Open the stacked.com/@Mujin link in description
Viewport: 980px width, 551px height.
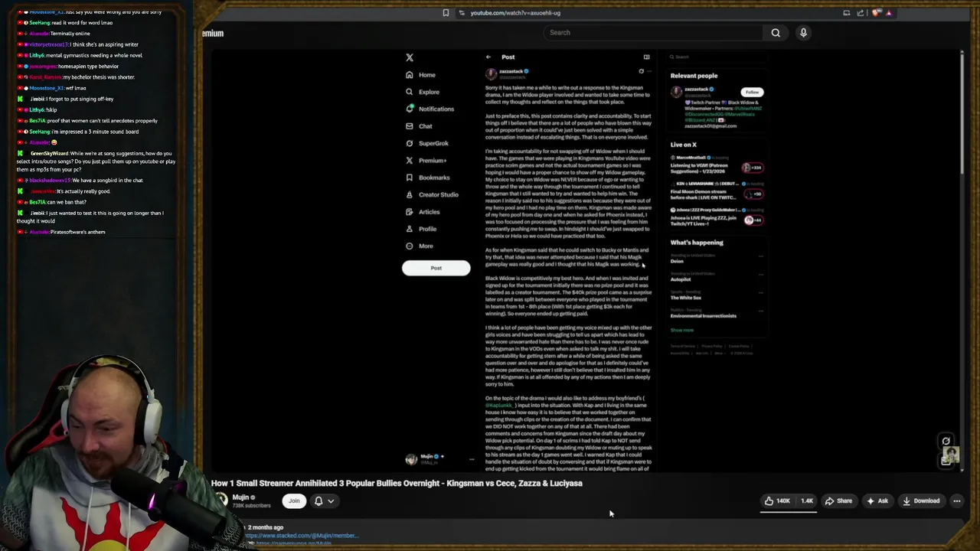[301, 536]
